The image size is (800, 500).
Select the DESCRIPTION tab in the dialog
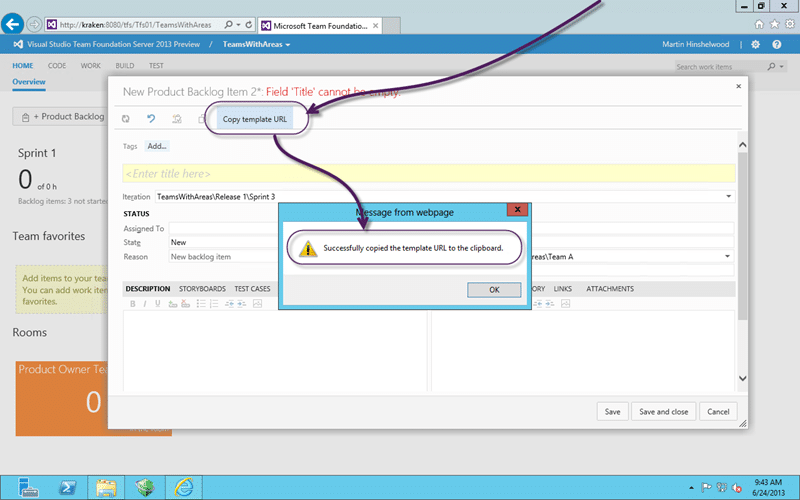tap(147, 289)
